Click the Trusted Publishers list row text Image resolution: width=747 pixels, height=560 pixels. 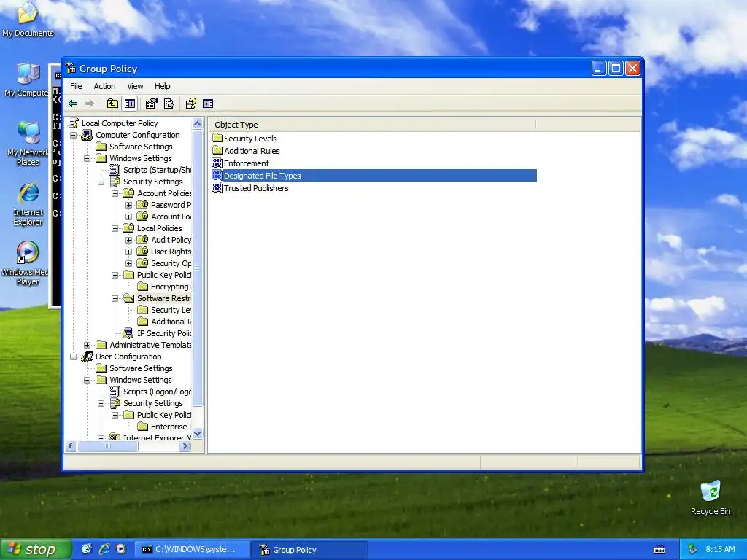[256, 187]
